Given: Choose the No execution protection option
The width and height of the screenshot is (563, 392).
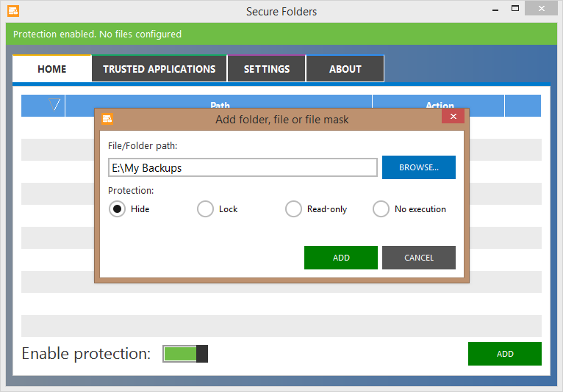Looking at the screenshot, I should coord(381,208).
